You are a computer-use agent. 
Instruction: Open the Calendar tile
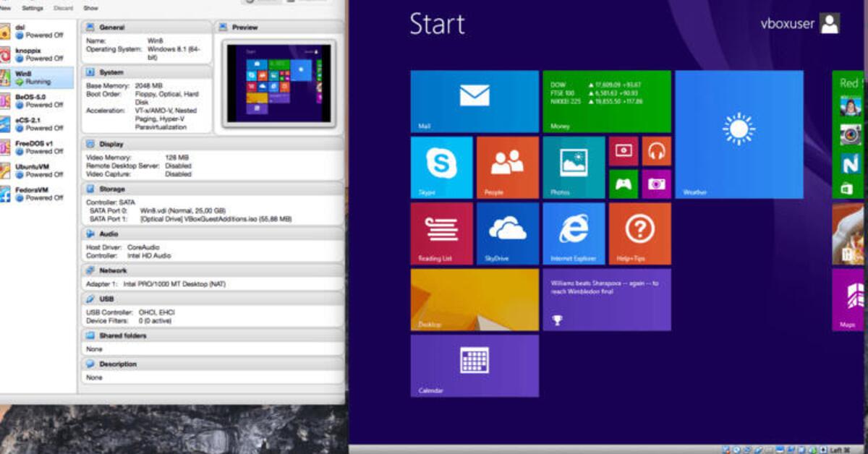click(474, 366)
